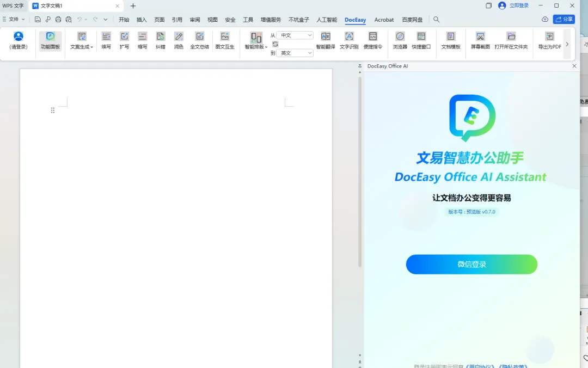Screen dimensions: 588x368
Task: Click the 请登录 user avatar icon
Action: (x=19, y=37)
